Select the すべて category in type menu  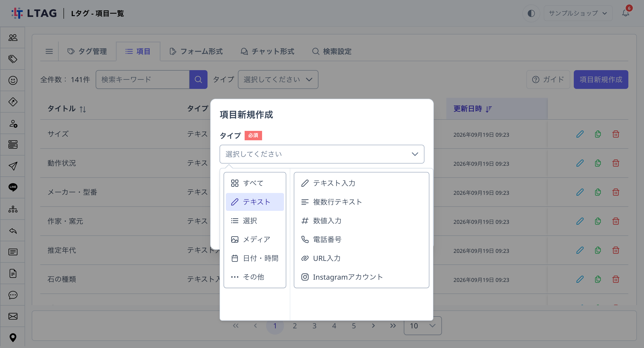coord(255,183)
